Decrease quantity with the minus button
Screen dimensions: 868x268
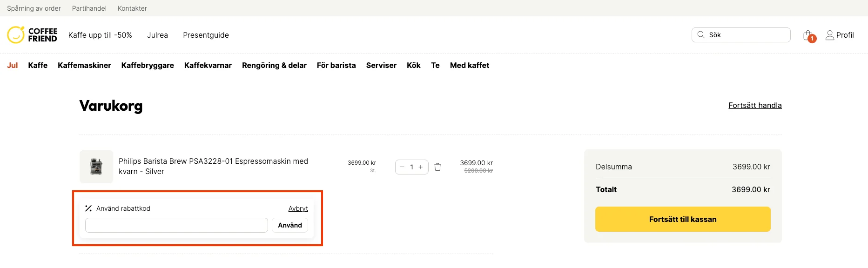[402, 167]
